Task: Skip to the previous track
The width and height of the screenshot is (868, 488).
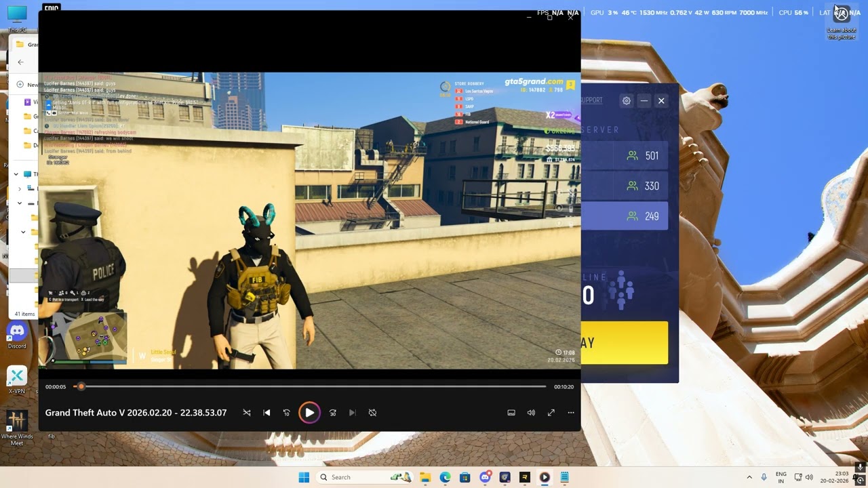Action: pyautogui.click(x=267, y=413)
